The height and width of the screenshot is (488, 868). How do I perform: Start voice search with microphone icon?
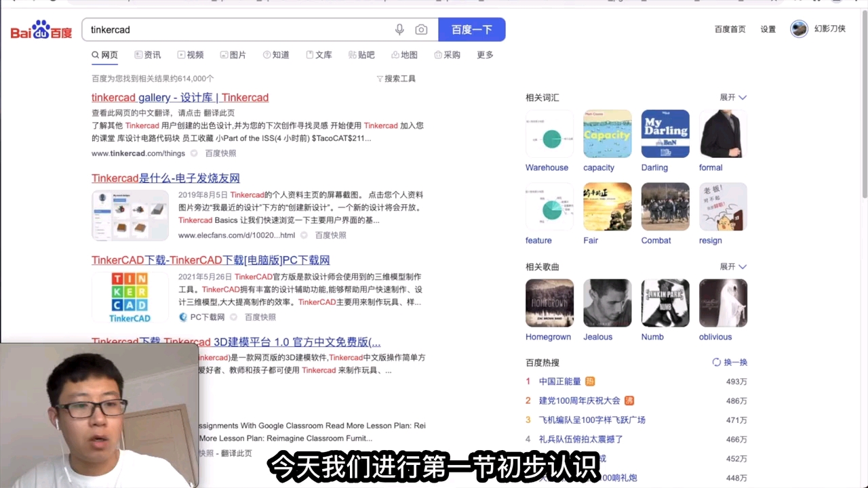tap(399, 30)
